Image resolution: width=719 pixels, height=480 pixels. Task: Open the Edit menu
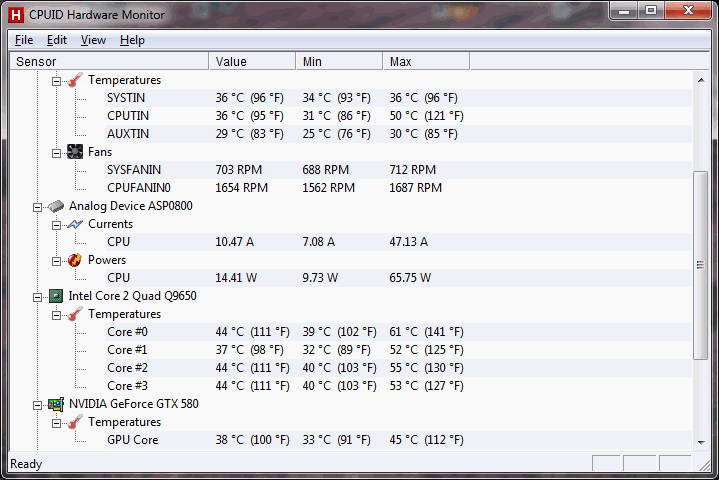(x=57, y=40)
